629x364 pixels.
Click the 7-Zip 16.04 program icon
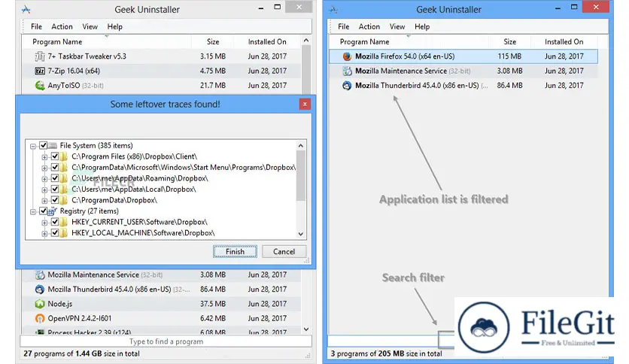(x=40, y=71)
